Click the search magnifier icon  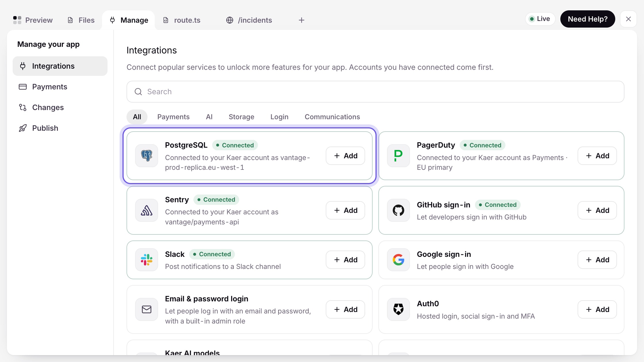(x=138, y=92)
